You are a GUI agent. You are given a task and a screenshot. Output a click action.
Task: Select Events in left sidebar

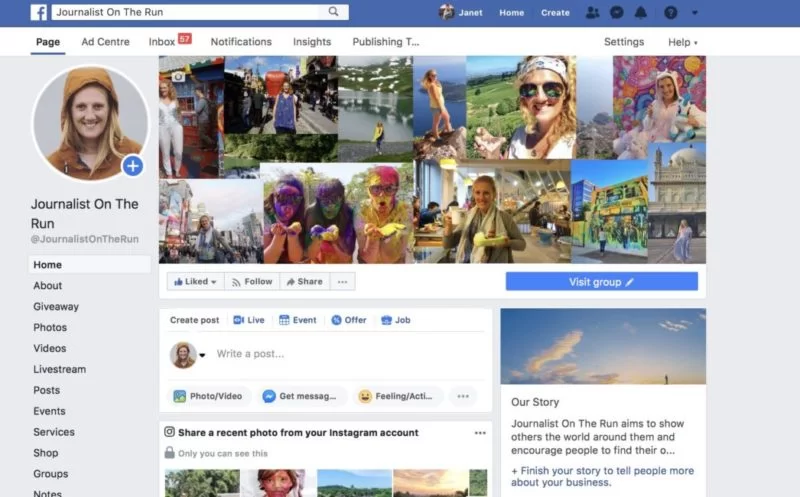pos(49,411)
